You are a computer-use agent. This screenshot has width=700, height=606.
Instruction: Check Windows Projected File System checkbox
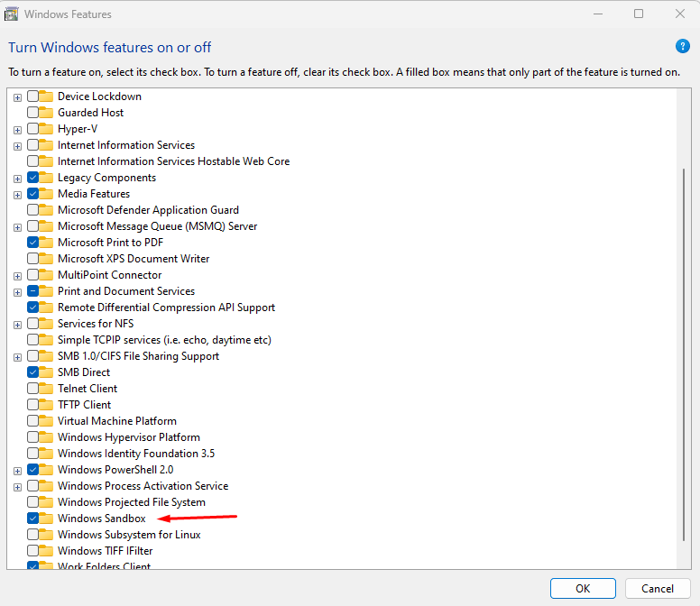pos(32,502)
